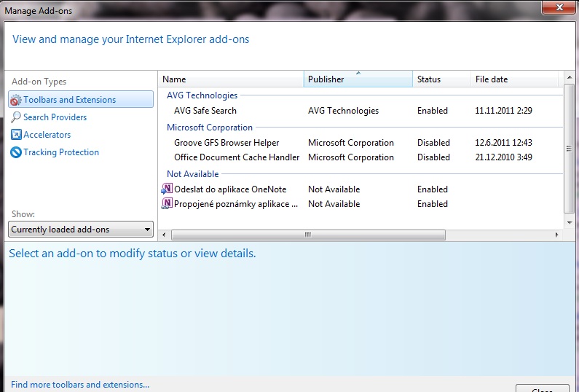Click OneNote icon beside Propojené poznámky aplikace
579x392 pixels.
tap(167, 203)
